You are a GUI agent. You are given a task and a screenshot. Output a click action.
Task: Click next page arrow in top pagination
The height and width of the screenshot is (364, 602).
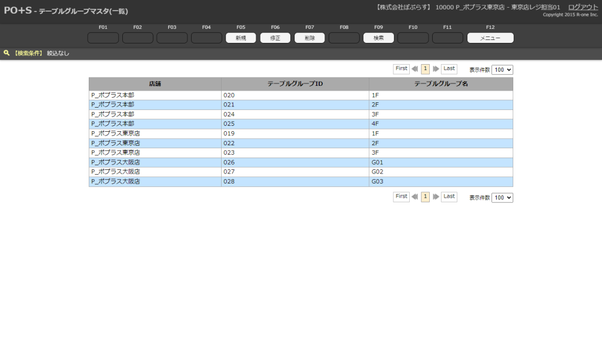(x=436, y=69)
